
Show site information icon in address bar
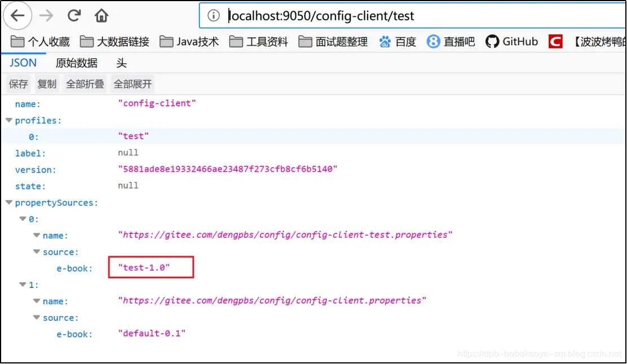[x=214, y=16]
